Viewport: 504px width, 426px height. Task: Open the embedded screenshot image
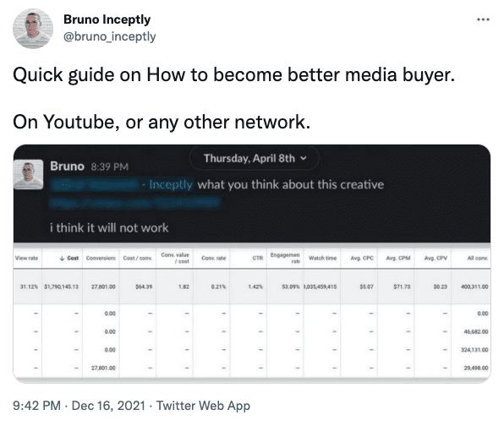point(252,264)
